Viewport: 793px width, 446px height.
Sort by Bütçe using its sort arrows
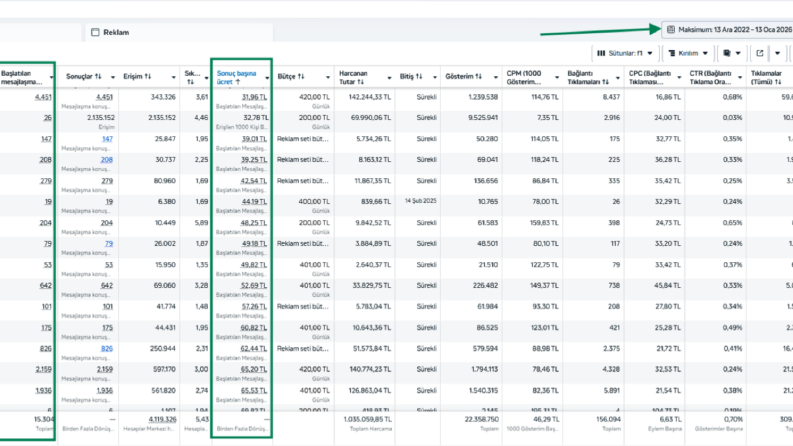301,76
